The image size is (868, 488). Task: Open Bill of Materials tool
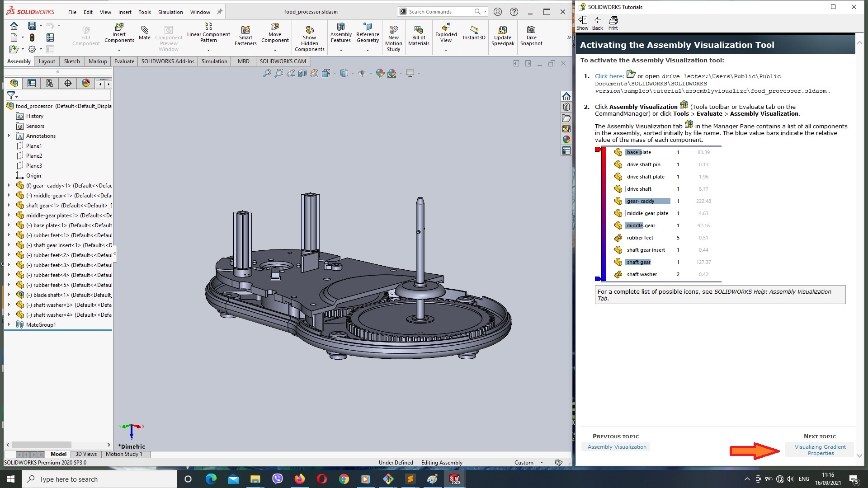[419, 35]
